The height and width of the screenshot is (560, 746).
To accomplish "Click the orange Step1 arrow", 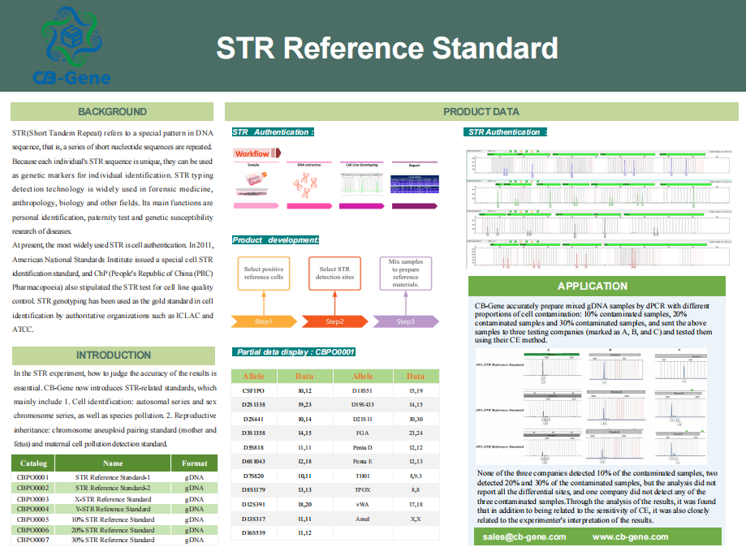I will [x=265, y=321].
